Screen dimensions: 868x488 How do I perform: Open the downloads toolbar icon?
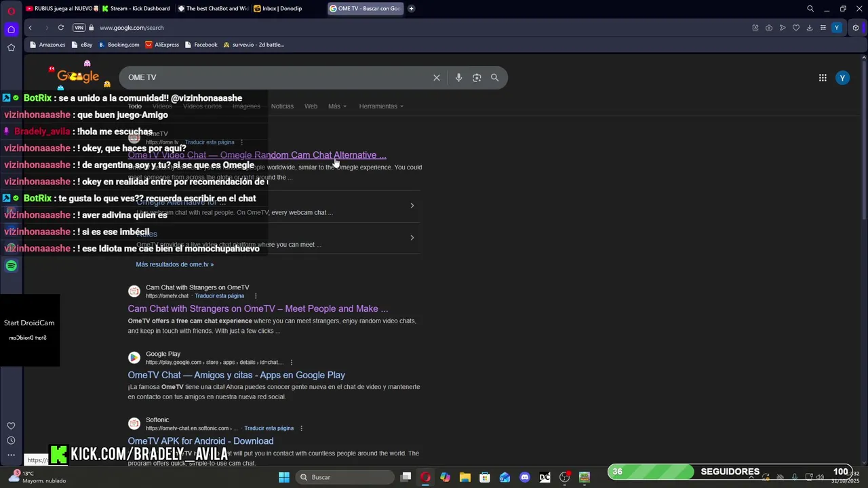(810, 28)
